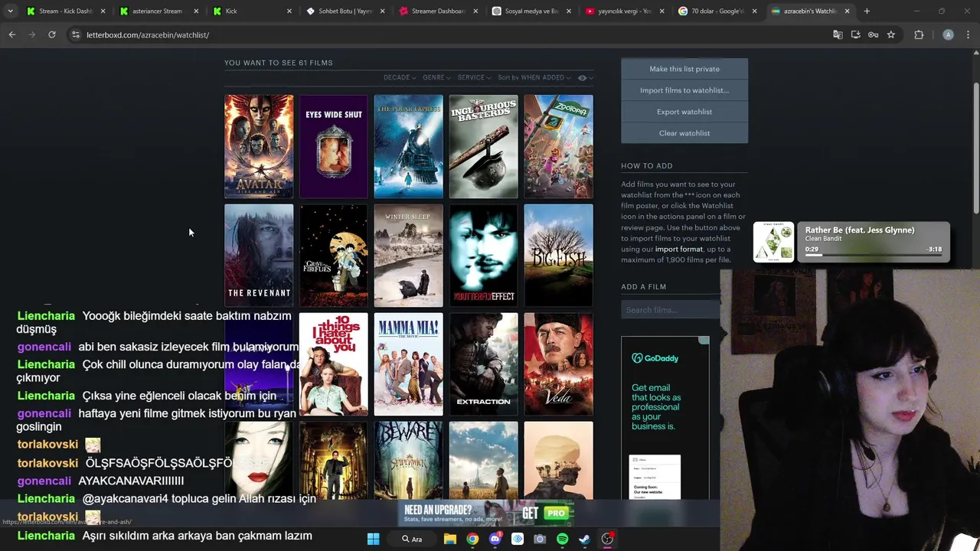Open the Big Fish poster
This screenshot has width=980, height=551.
pyautogui.click(x=558, y=255)
